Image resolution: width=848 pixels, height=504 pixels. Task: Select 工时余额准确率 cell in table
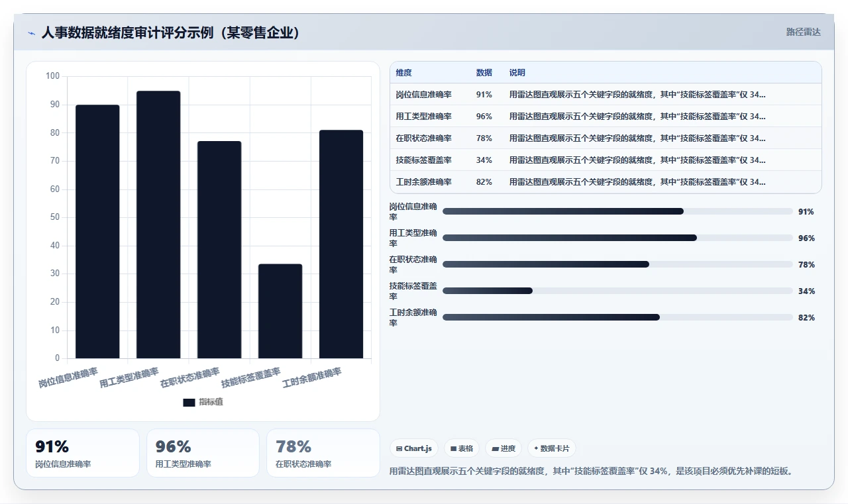pos(424,182)
